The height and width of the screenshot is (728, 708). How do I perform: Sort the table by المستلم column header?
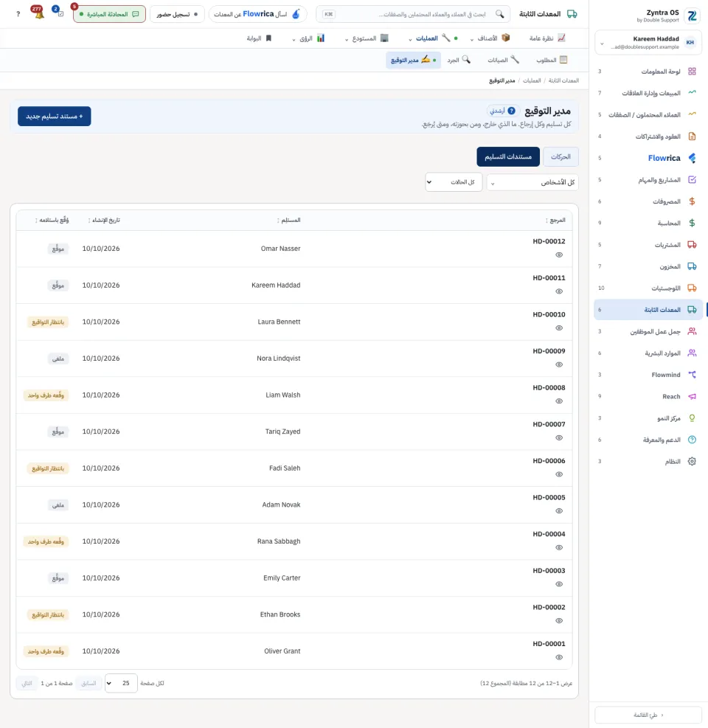289,220
